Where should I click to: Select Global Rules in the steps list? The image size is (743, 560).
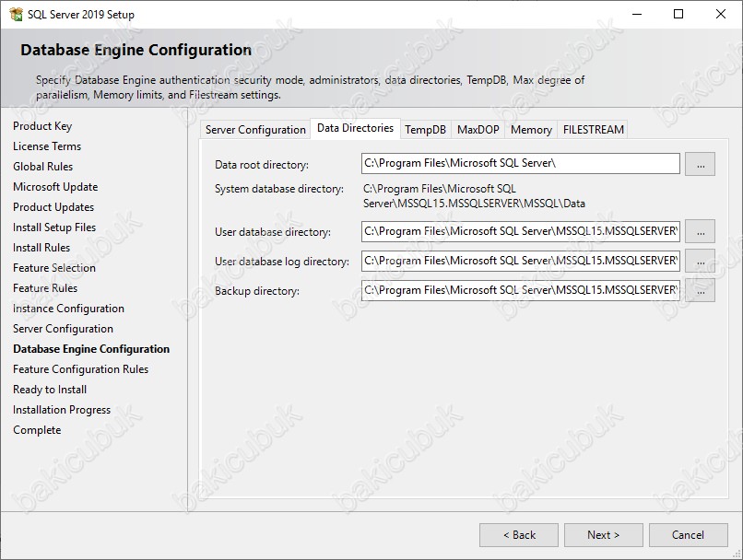click(x=42, y=167)
